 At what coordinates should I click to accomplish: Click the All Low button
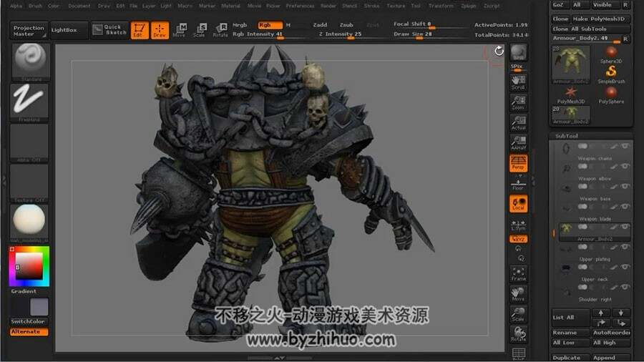570,343
